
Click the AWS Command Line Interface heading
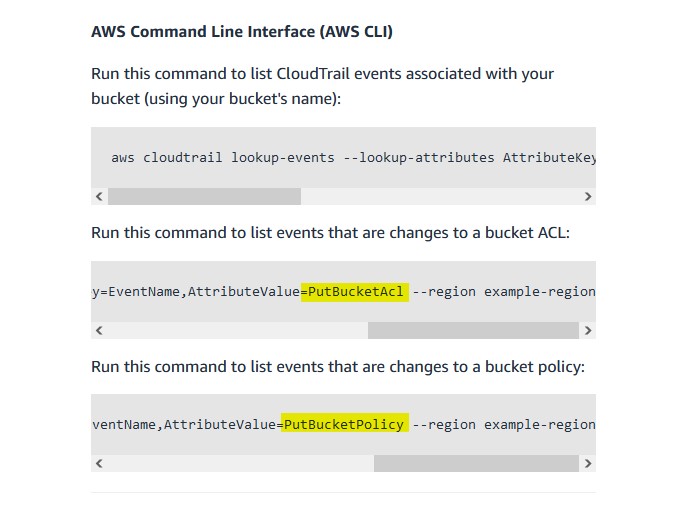tap(242, 31)
